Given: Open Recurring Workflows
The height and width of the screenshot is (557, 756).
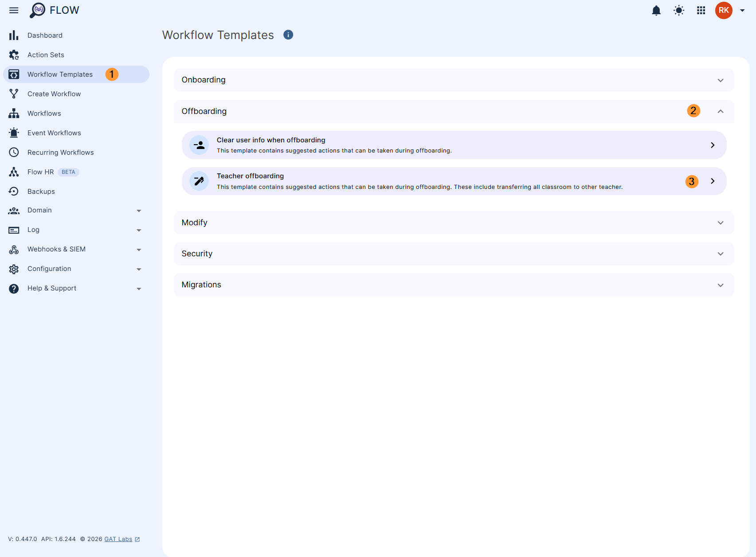Looking at the screenshot, I should [x=76, y=152].
